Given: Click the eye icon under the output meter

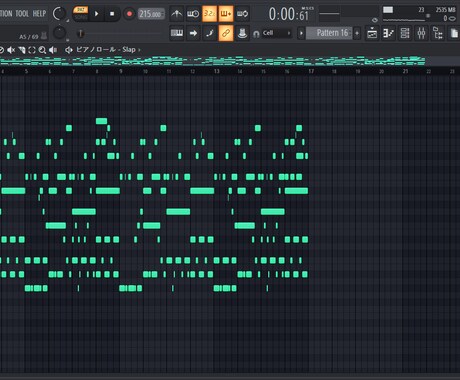Looking at the screenshot, I should (375, 20).
